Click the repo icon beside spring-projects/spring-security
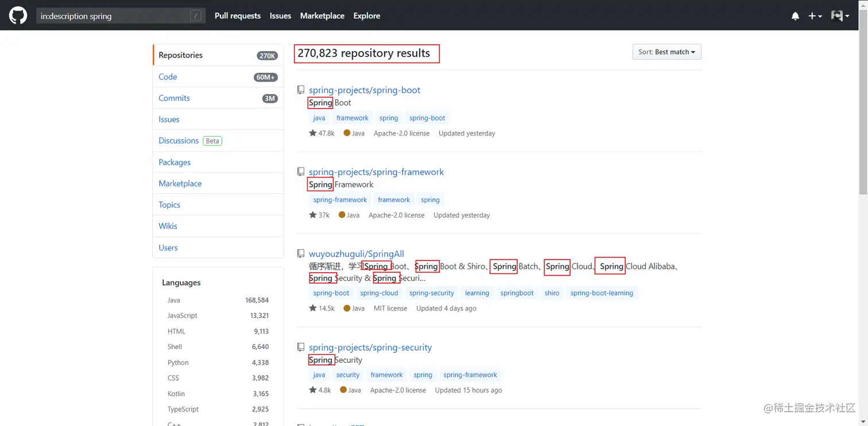The image size is (868, 426). pyautogui.click(x=301, y=347)
